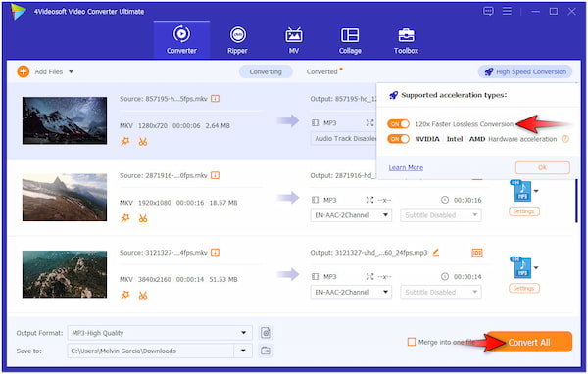Check Merge into one file checkbox
The image size is (588, 374).
[412, 342]
